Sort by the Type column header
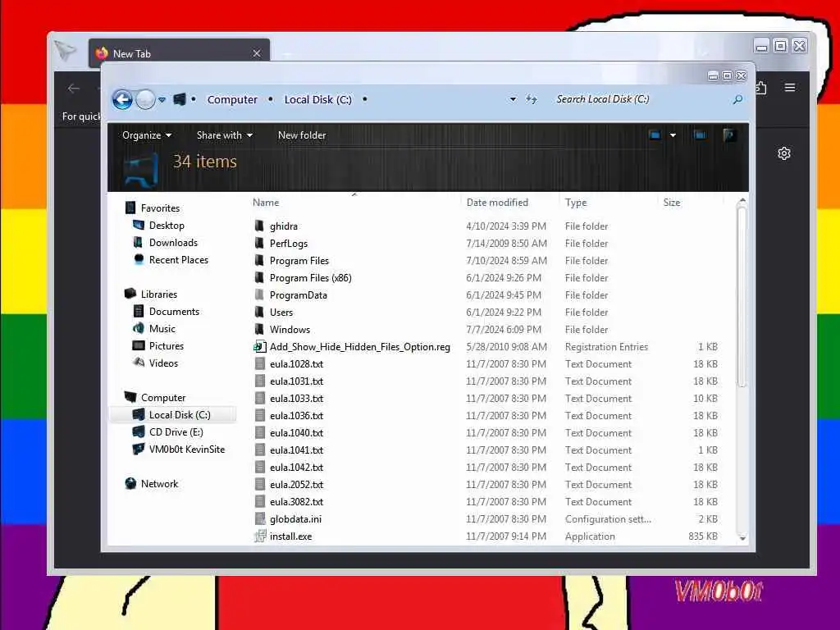This screenshot has width=840, height=630. click(576, 203)
